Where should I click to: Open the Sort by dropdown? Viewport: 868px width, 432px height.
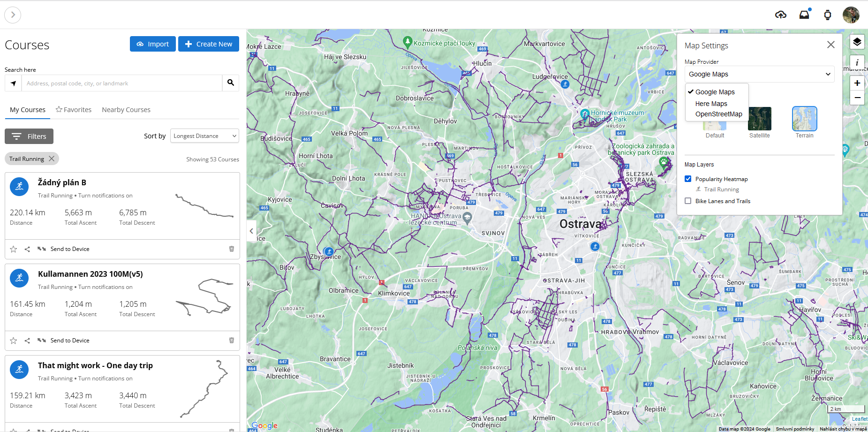point(204,136)
